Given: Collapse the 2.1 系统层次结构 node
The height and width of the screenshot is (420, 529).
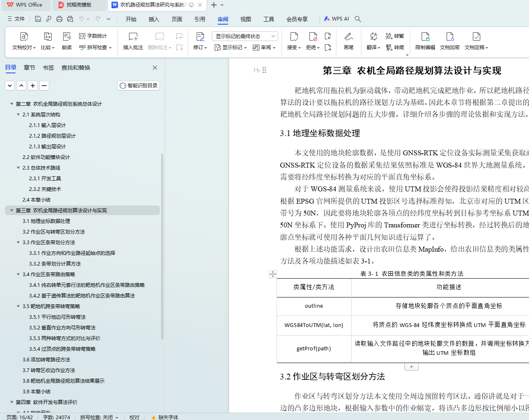Looking at the screenshot, I should pyautogui.click(x=18, y=114).
